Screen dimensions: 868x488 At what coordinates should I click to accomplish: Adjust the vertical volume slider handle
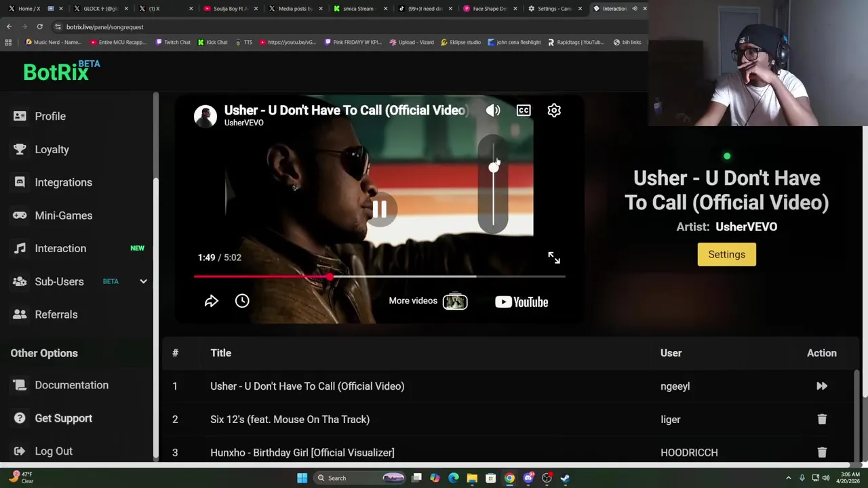point(494,167)
